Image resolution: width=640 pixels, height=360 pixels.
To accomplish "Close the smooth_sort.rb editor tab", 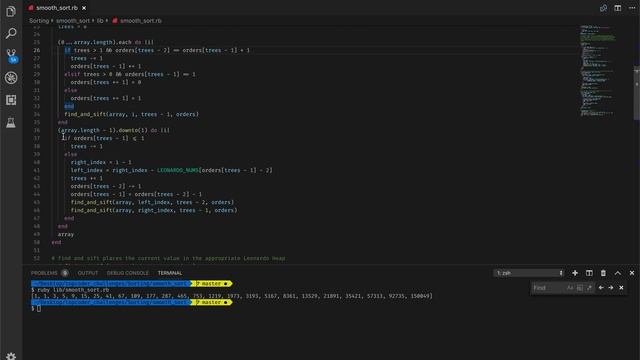I will coord(84,8).
